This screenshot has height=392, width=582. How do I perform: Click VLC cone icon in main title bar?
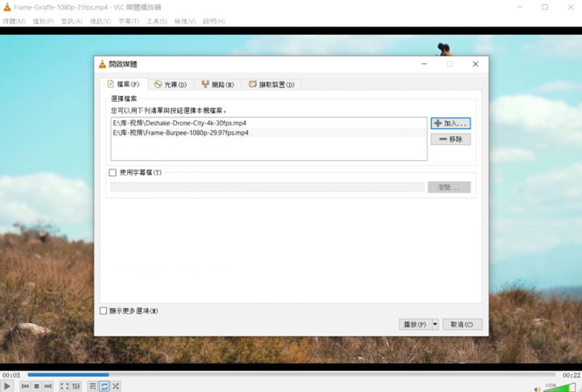pyautogui.click(x=7, y=6)
